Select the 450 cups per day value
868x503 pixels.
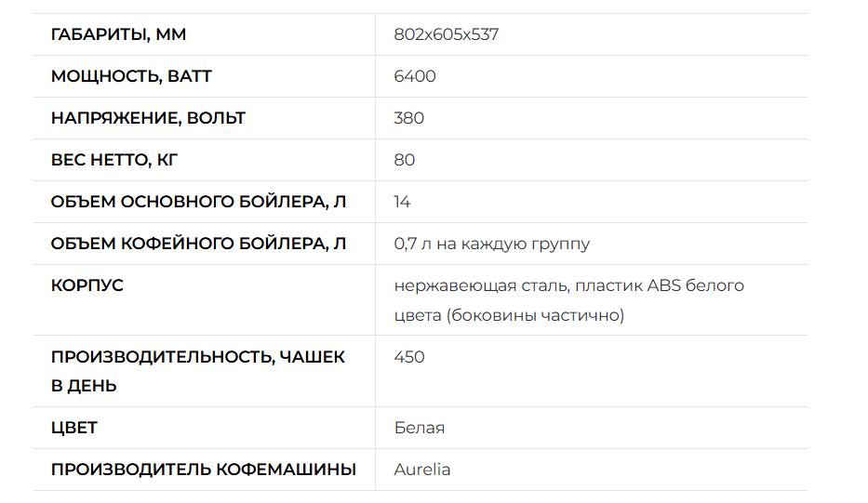[409, 357]
